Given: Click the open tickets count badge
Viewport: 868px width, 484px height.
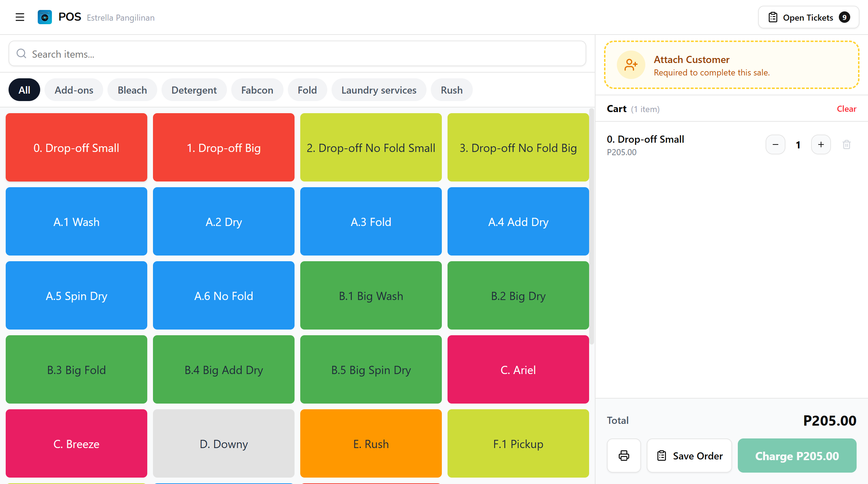Looking at the screenshot, I should 845,17.
